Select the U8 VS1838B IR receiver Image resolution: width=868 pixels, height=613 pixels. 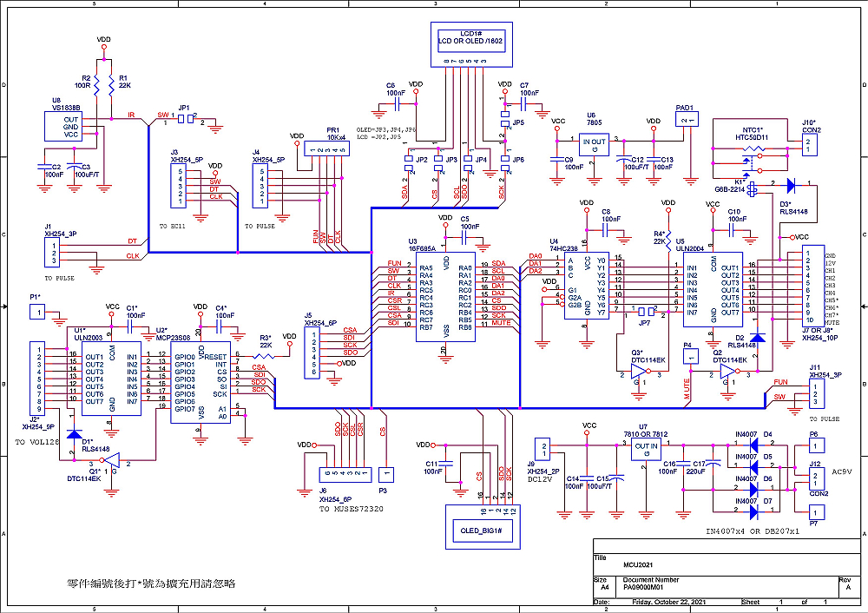65,126
